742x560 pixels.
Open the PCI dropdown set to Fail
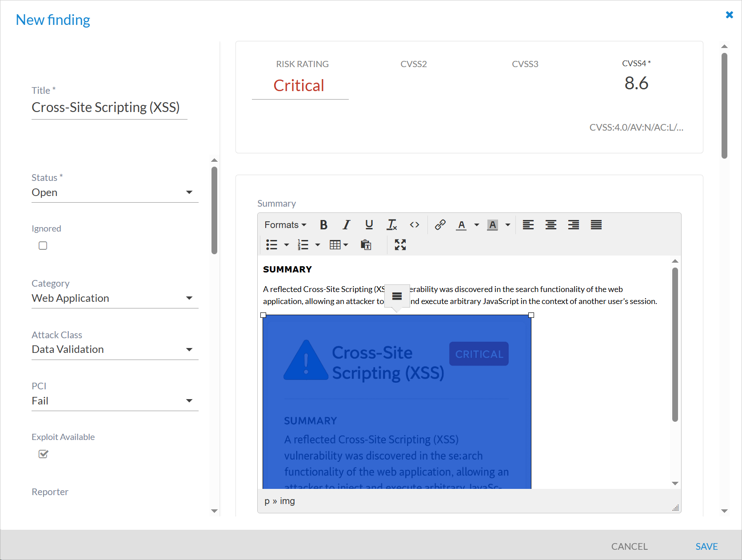115,401
